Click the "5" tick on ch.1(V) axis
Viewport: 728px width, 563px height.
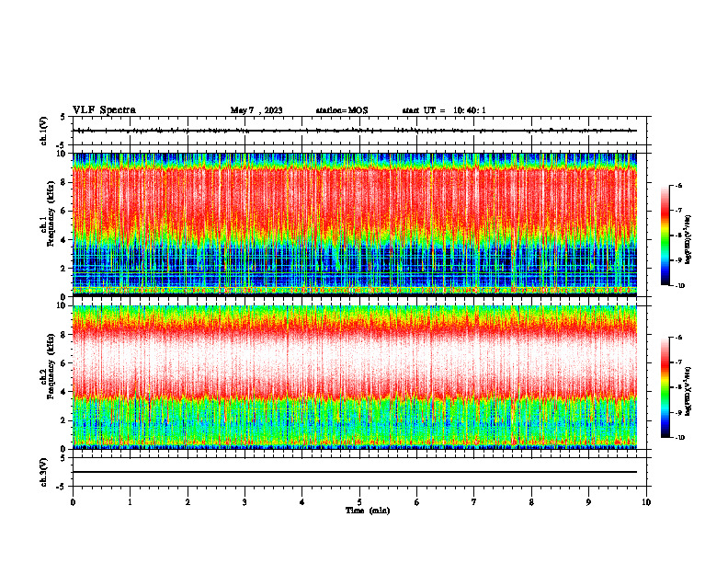pos(63,117)
